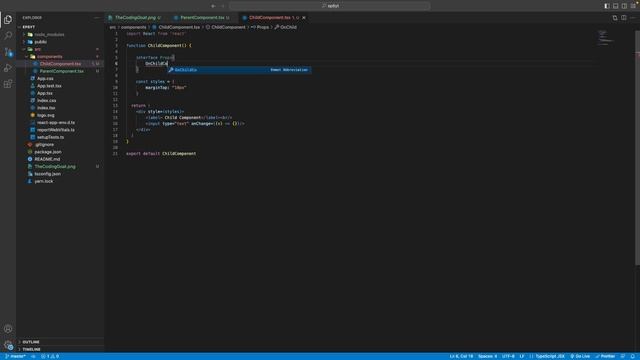Open the Run and Debug view

point(8,68)
